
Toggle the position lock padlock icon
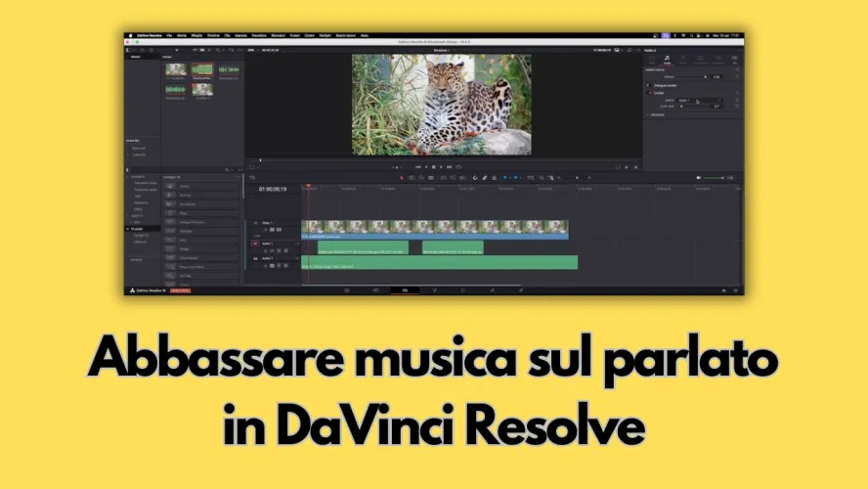[x=495, y=178]
